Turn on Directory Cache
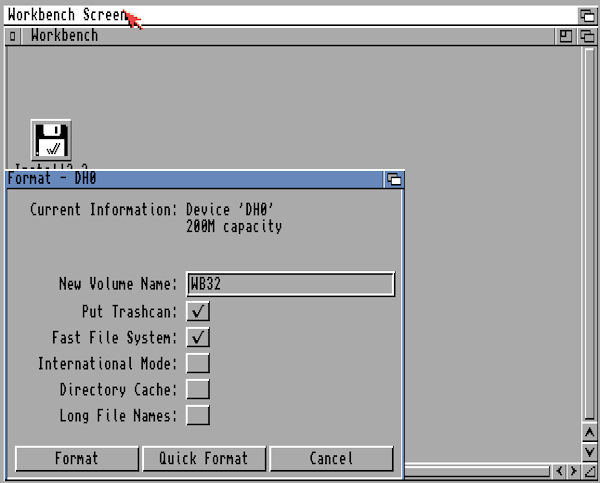This screenshot has height=483, width=600. point(198,390)
